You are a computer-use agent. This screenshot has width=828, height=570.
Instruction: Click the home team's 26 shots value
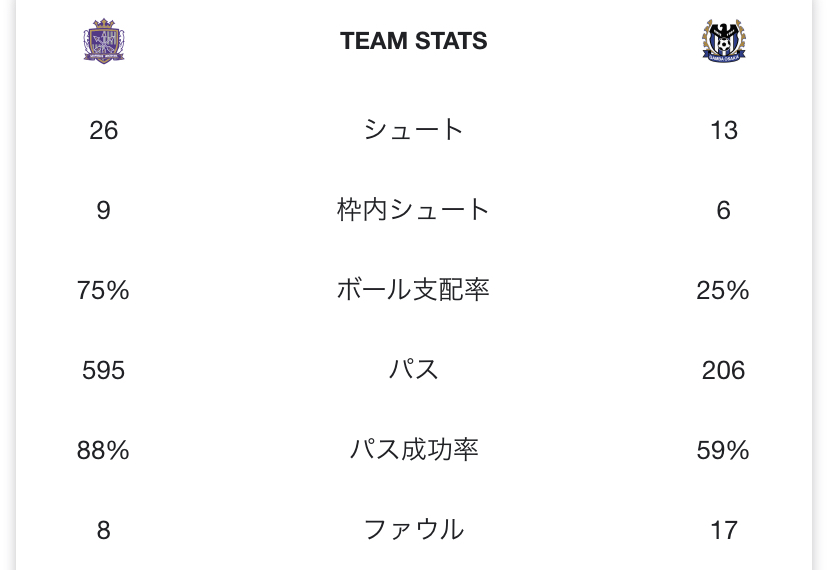104,130
